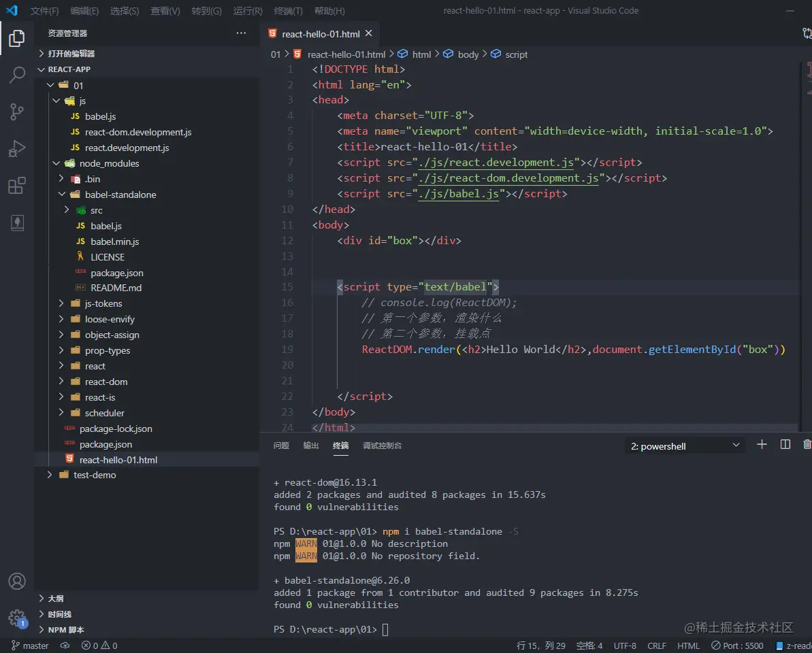
Task: Change line endings via CRLF
Action: tap(657, 646)
